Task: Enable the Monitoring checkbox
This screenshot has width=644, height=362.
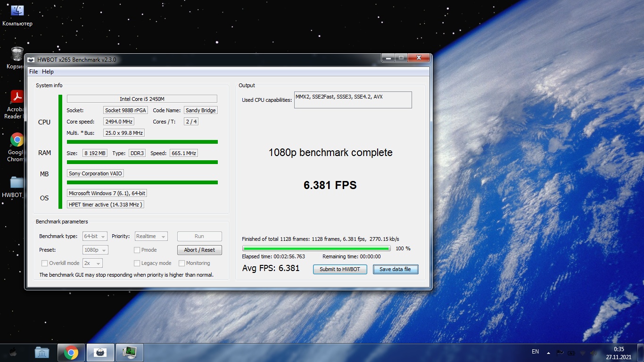Action: [x=182, y=263]
